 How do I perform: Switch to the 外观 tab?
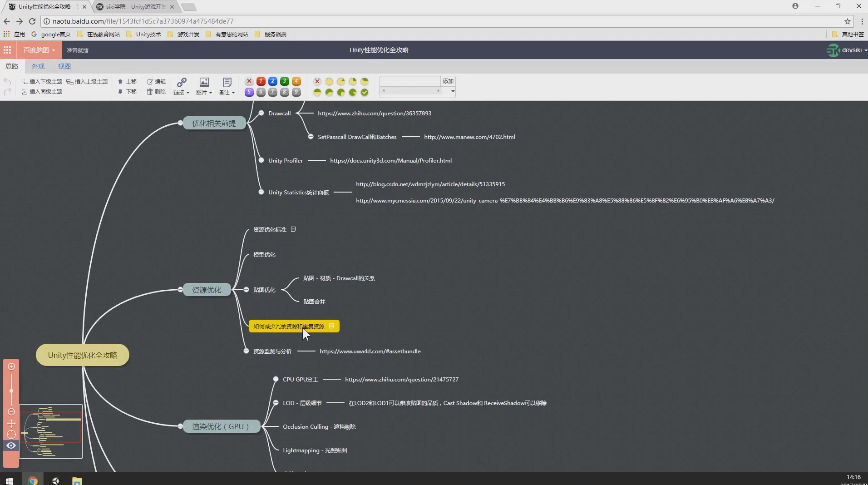click(x=38, y=66)
